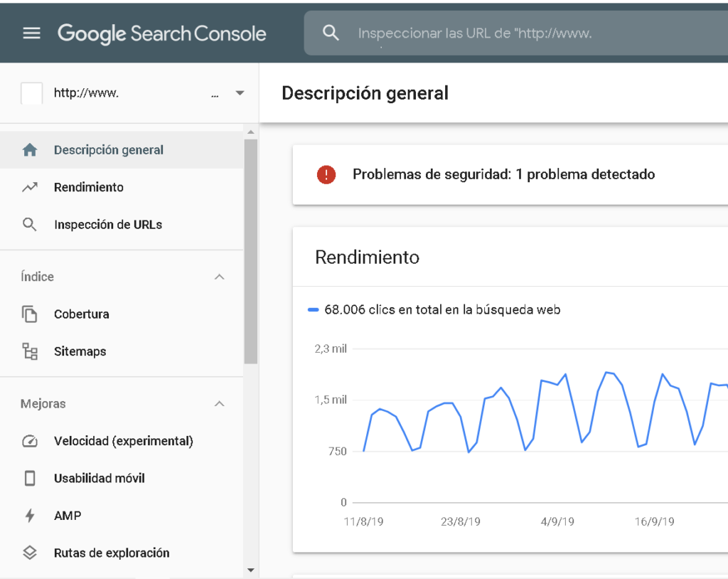Open Velocidad (experimental) report

122,441
